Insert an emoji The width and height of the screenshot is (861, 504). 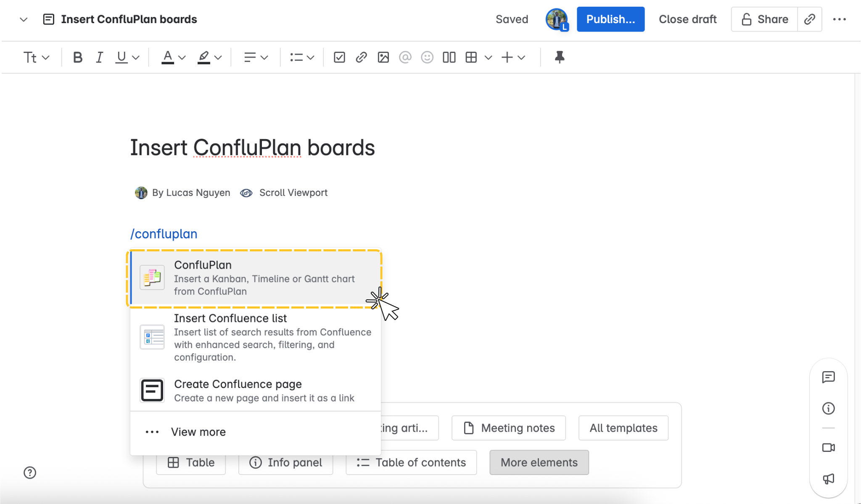click(427, 57)
